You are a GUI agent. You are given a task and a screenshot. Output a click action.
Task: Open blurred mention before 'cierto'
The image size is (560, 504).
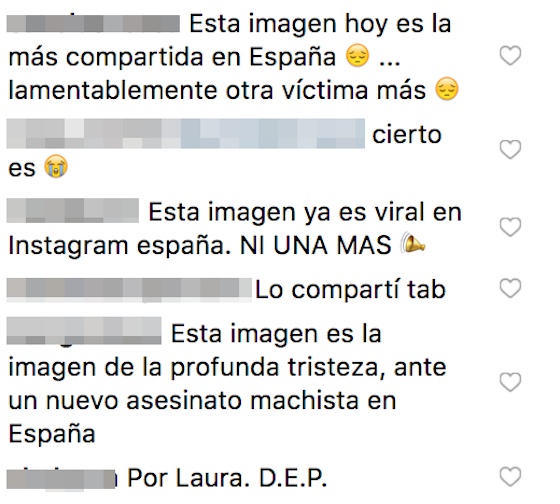pyautogui.click(x=186, y=134)
